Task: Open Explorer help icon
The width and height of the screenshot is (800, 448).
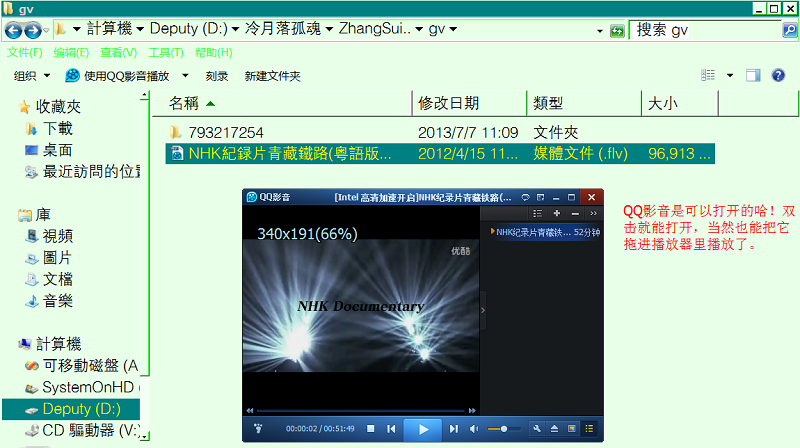Action: click(x=778, y=76)
